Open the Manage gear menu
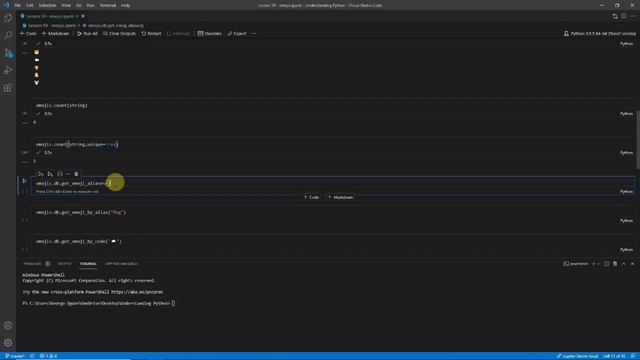The width and height of the screenshot is (640, 360). click(8, 343)
